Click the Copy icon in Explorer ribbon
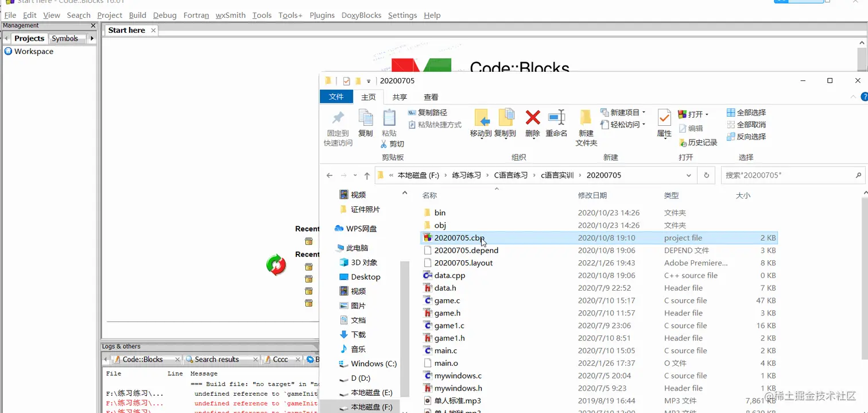Image resolution: width=868 pixels, height=413 pixels. (366, 117)
